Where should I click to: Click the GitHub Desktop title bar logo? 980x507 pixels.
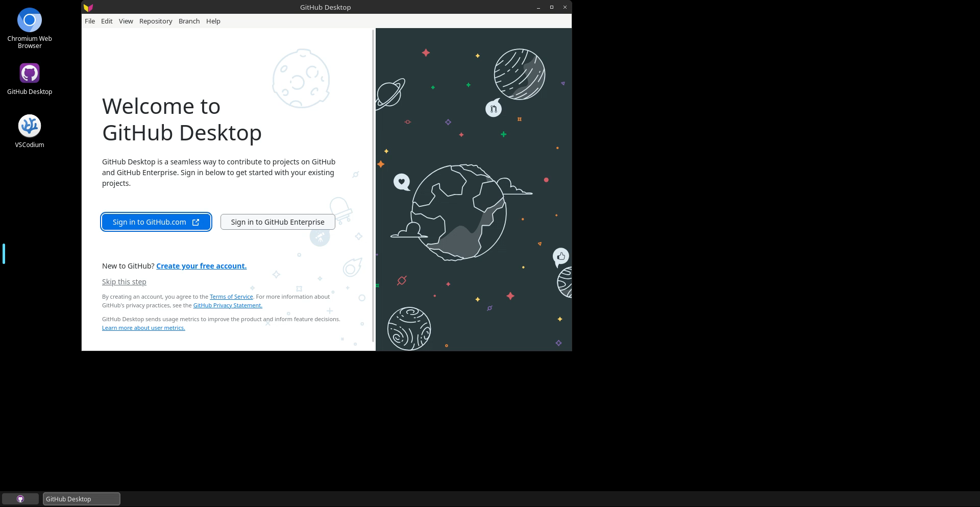[88, 7]
